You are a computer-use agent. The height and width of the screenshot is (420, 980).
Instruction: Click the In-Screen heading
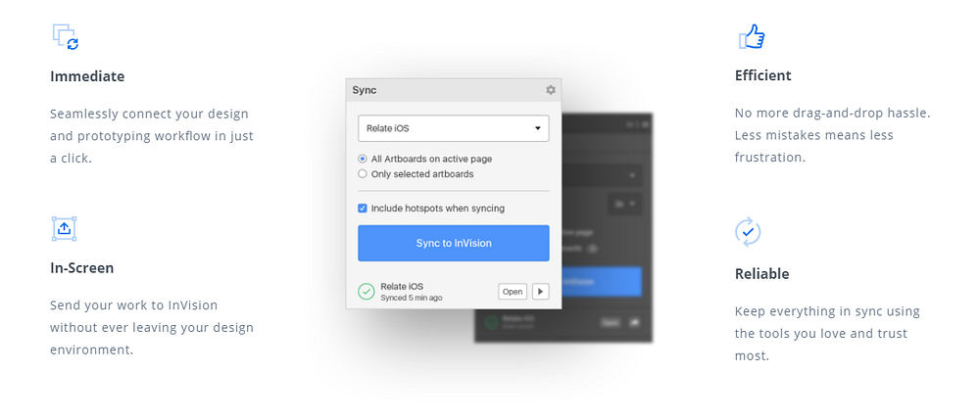pos(82,267)
